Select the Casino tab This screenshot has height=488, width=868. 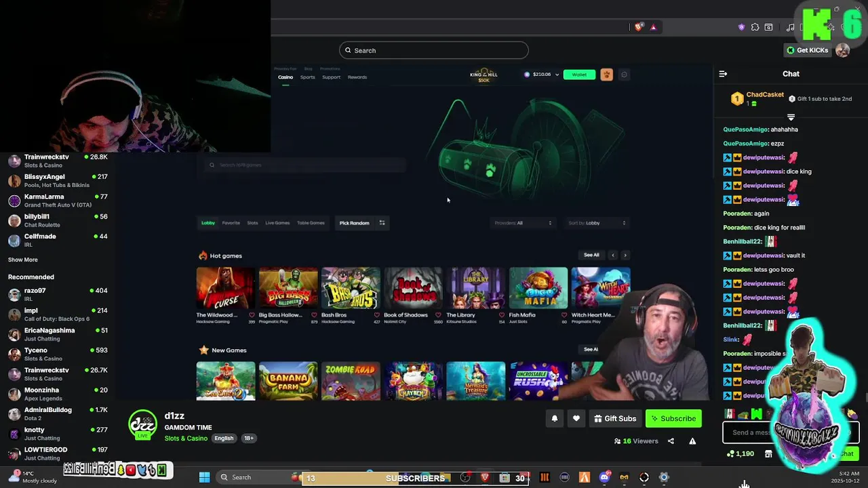285,77
